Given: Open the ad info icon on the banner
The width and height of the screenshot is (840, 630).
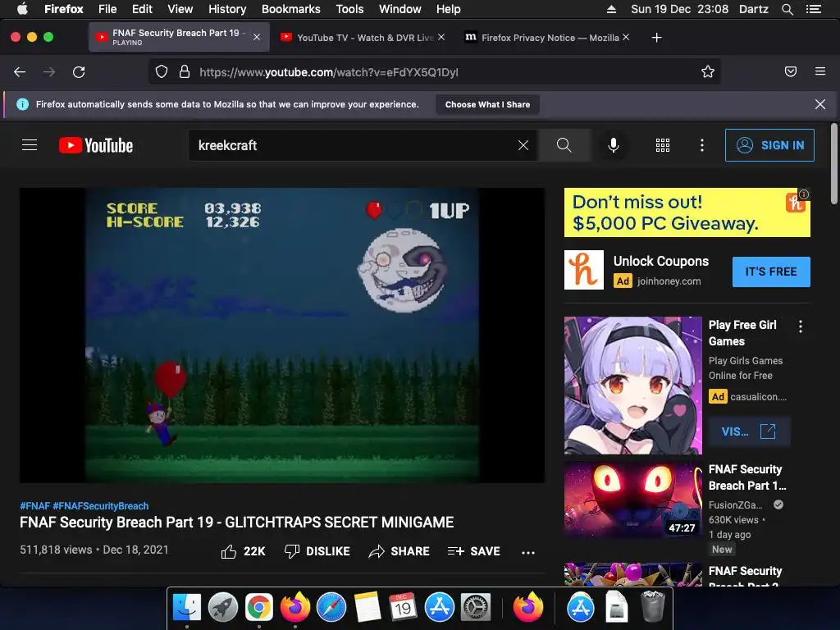Looking at the screenshot, I should click(x=804, y=194).
